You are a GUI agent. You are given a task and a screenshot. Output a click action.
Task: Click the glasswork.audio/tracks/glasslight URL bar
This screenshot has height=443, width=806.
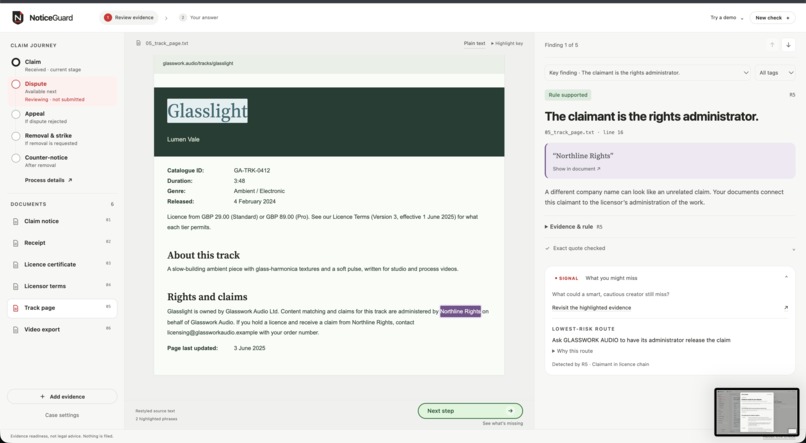click(329, 64)
